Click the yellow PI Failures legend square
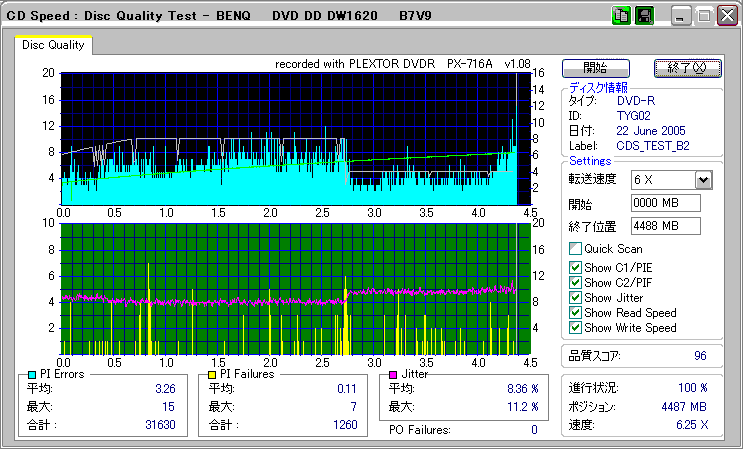The width and height of the screenshot is (743, 449). coord(211,374)
